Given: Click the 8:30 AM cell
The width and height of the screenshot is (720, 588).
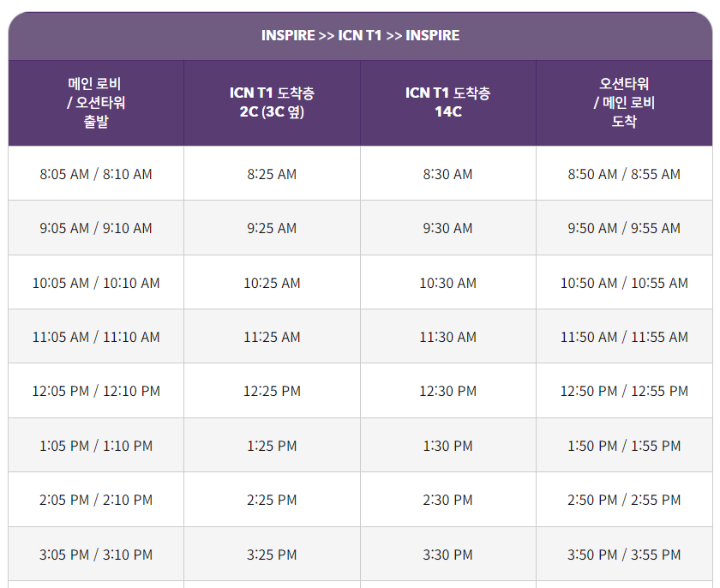Looking at the screenshot, I should tap(448, 173).
